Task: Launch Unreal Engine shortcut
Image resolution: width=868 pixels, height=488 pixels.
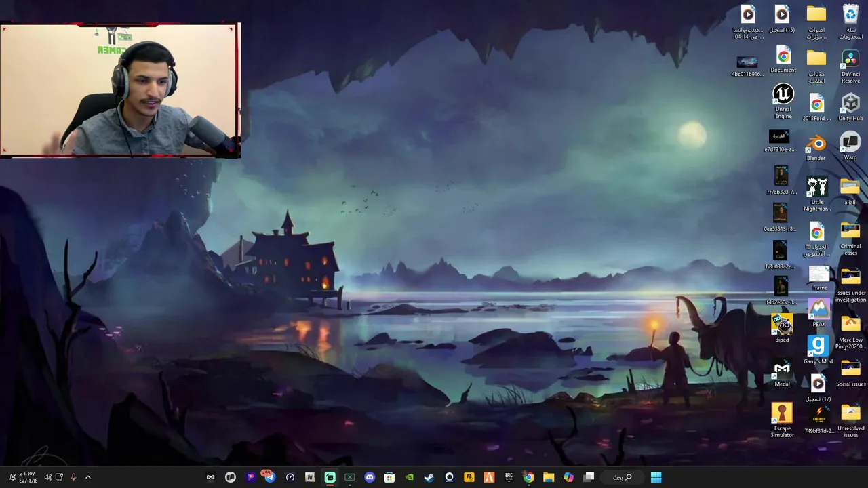Action: pos(783,100)
